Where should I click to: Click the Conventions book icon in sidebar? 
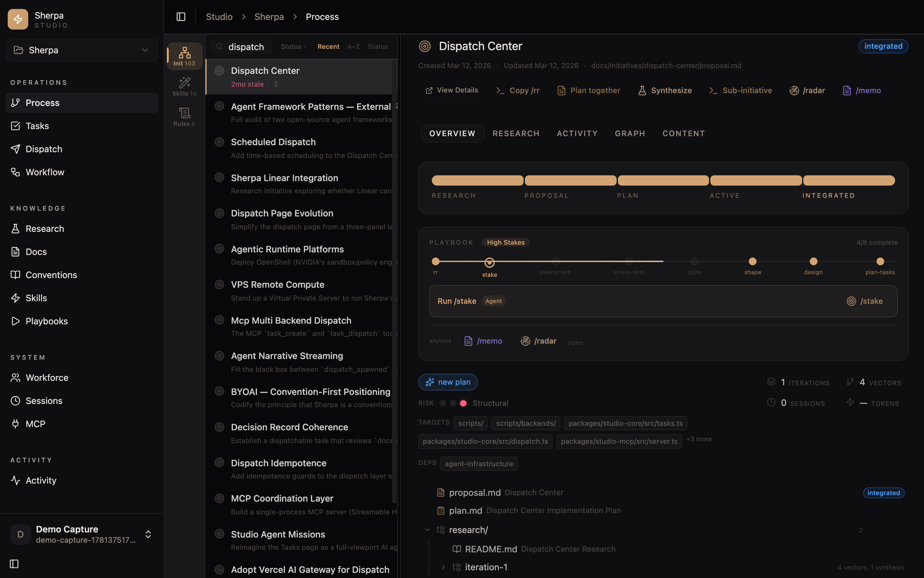click(15, 275)
